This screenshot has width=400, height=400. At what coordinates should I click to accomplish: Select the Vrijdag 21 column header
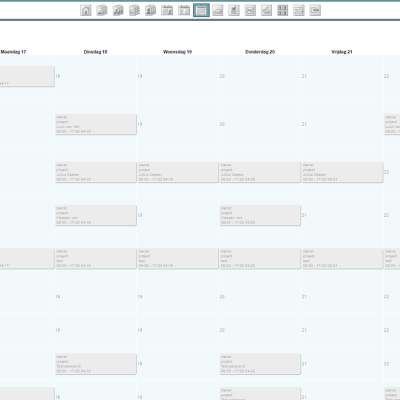point(342,52)
